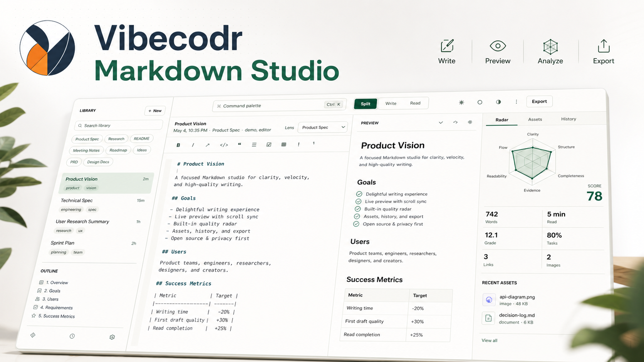
Task: Toggle the Delightful writing experience check
Action: 359,194
